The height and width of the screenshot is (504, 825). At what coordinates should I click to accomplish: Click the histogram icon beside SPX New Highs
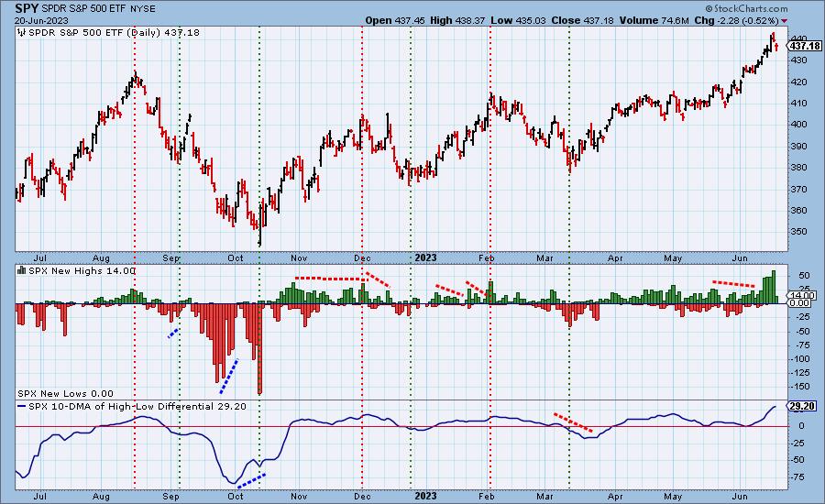[x=22, y=270]
